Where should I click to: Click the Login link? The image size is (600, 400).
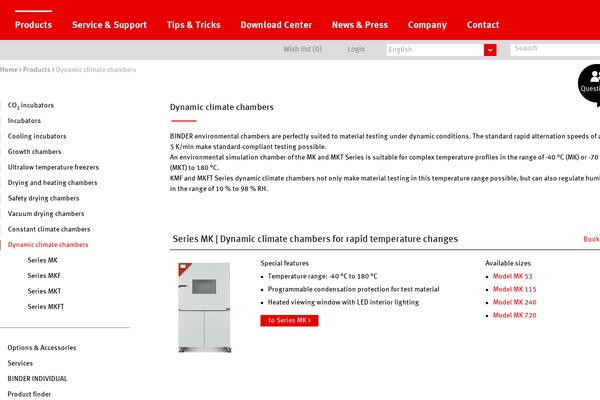356,49
